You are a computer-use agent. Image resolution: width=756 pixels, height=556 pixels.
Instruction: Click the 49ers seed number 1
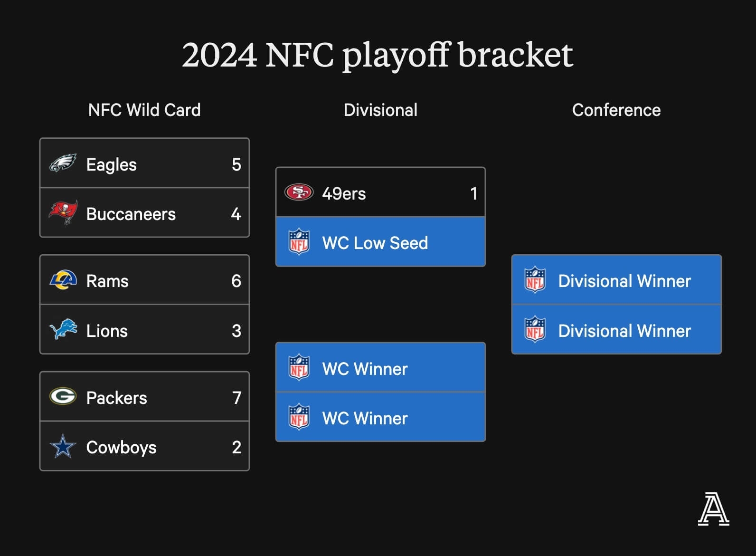473,193
